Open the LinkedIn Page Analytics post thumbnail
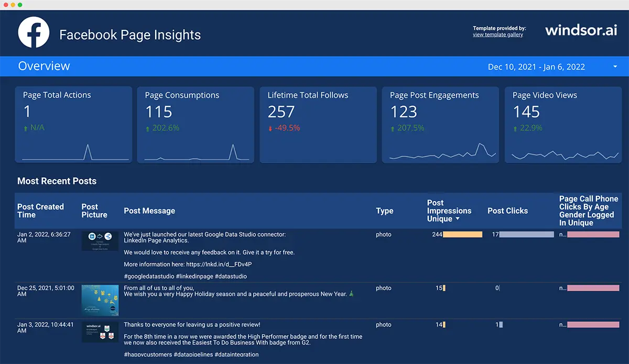 100,241
